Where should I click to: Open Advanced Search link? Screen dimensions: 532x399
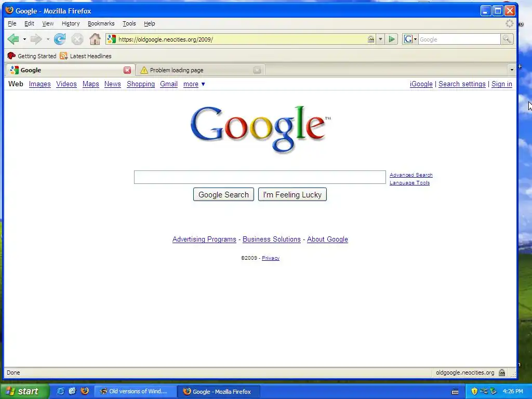click(411, 175)
